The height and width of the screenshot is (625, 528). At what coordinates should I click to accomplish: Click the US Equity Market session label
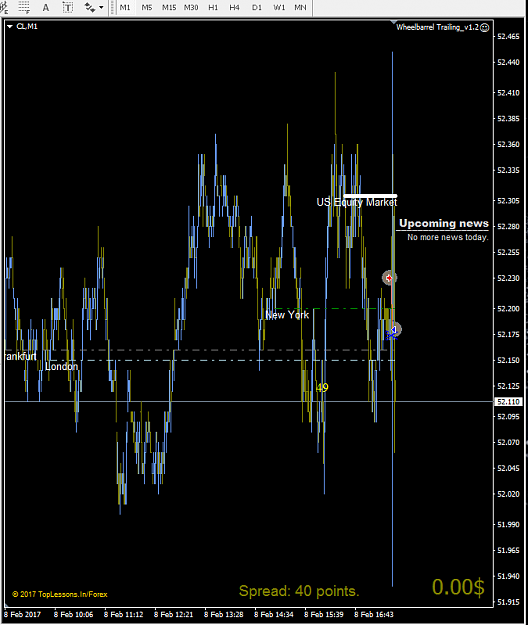point(357,202)
